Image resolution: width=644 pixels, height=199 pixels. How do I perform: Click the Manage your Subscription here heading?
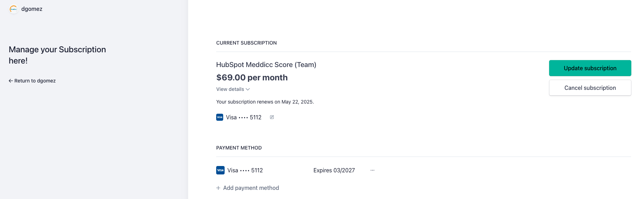(x=57, y=55)
